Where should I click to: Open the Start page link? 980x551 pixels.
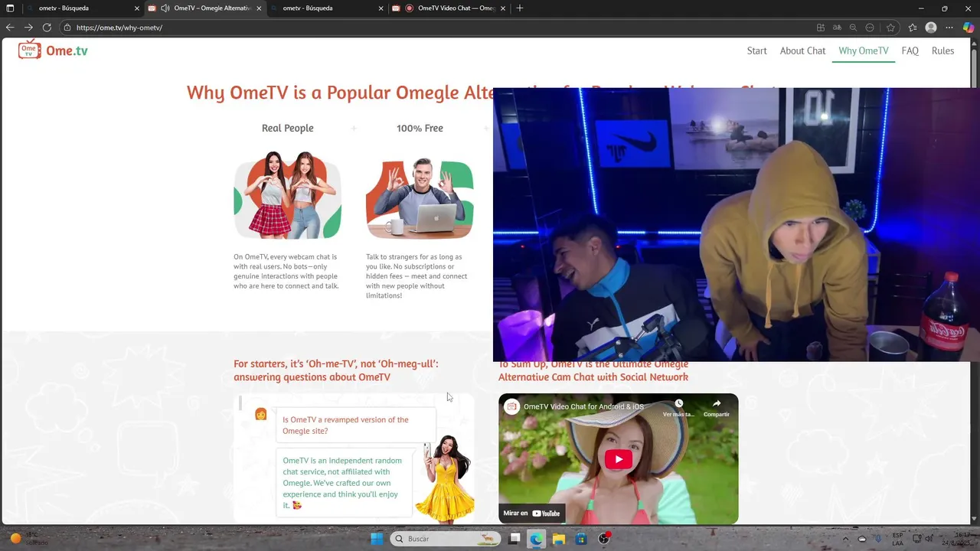click(x=756, y=51)
